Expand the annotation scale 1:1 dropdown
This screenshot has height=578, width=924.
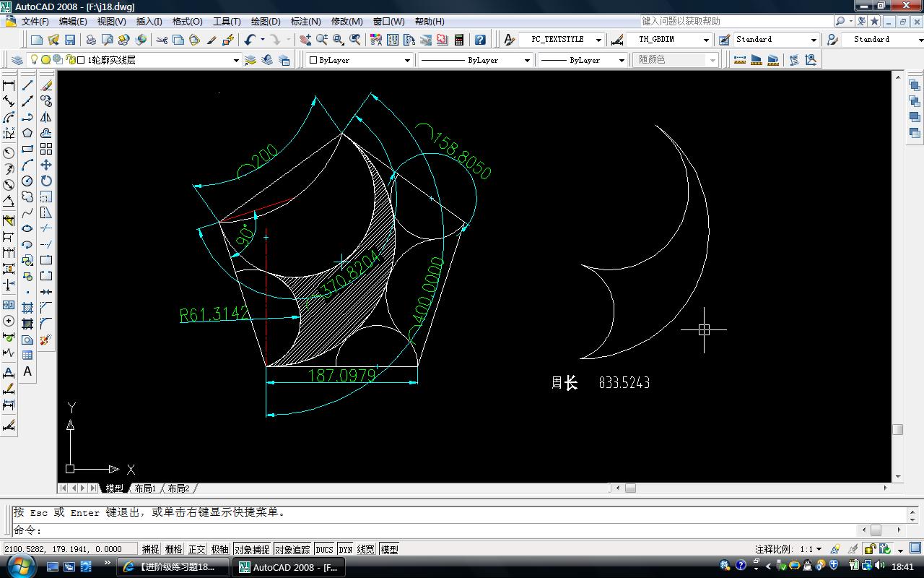(x=810, y=549)
